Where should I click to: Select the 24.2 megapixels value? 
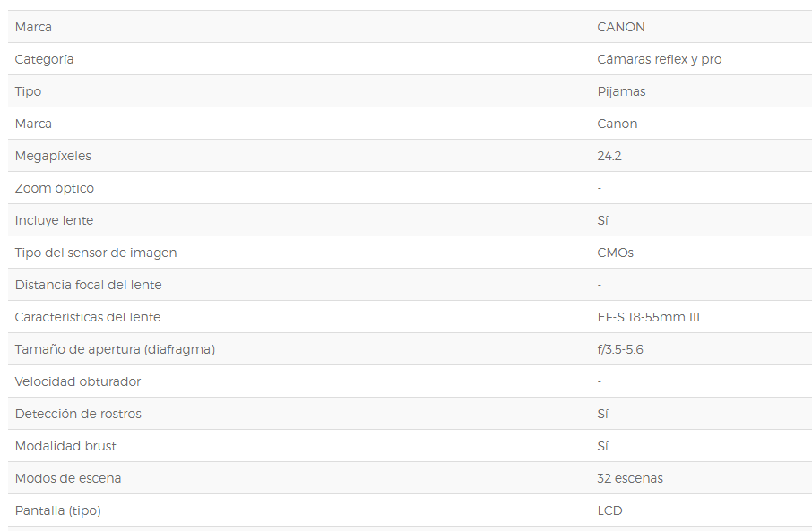pos(609,156)
